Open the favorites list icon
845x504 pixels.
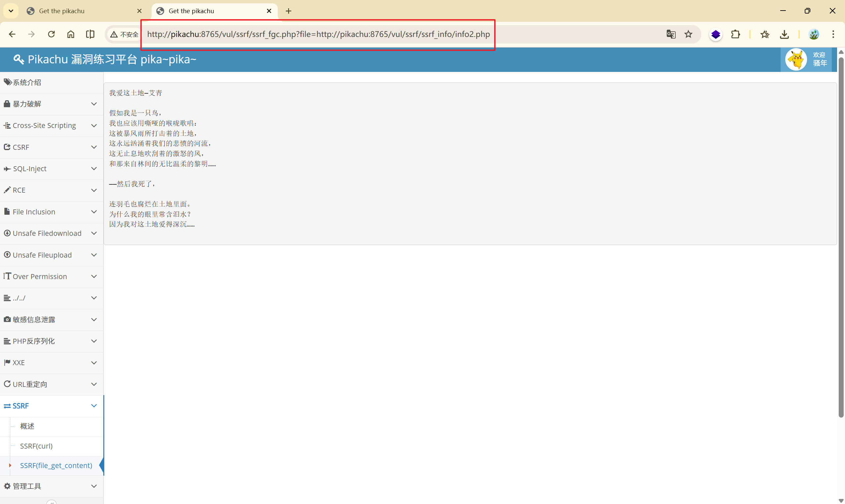click(765, 34)
